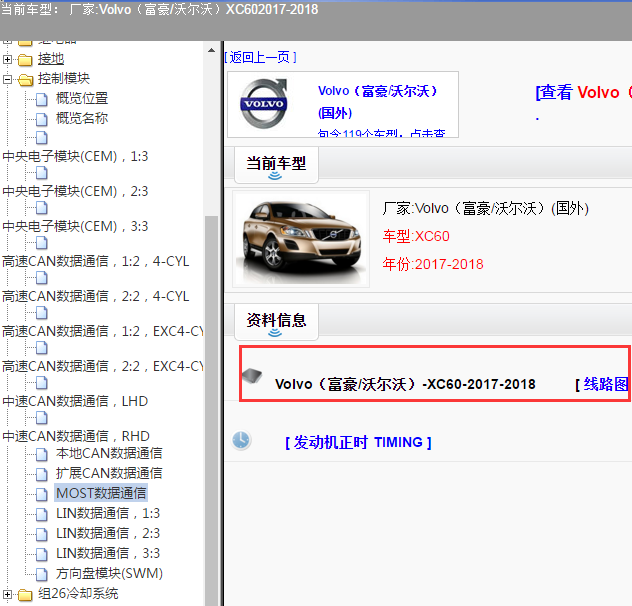The image size is (632, 606).
Task: Click the 车型:XC60 red text
Action: click(x=416, y=236)
